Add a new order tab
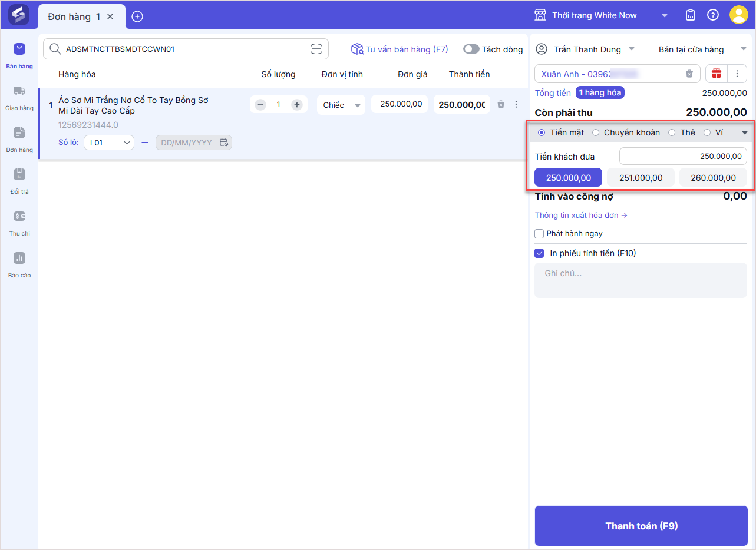756x550 pixels. (x=137, y=16)
